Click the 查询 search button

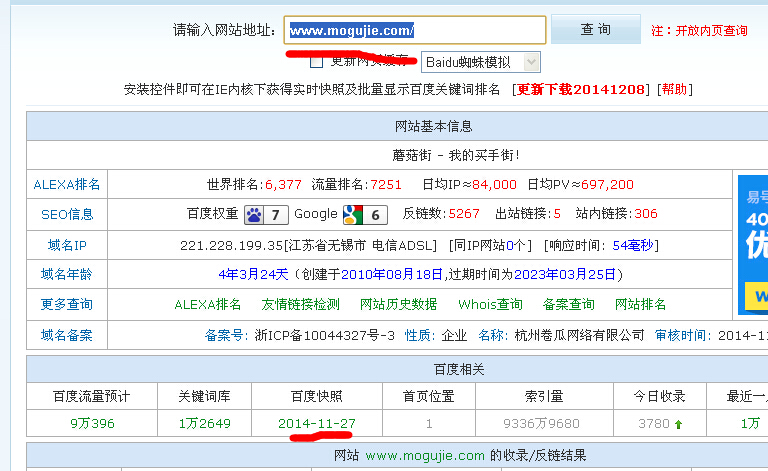(596, 29)
